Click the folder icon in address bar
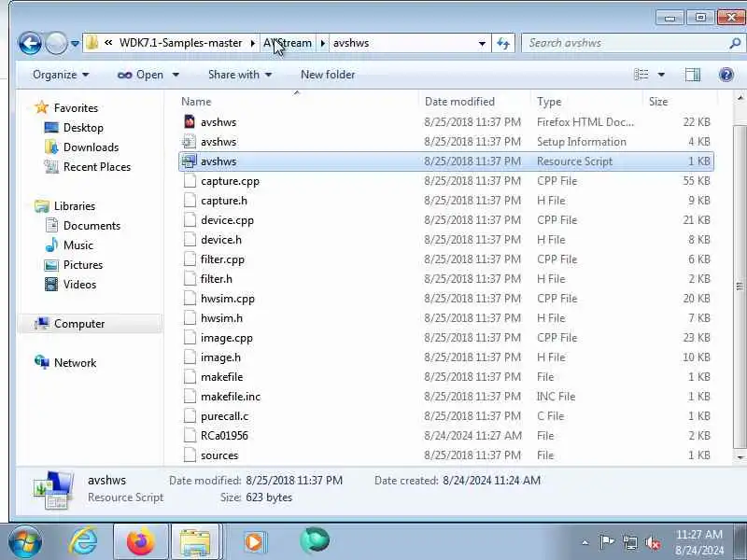Viewport: 747px width, 560px height. (92, 43)
